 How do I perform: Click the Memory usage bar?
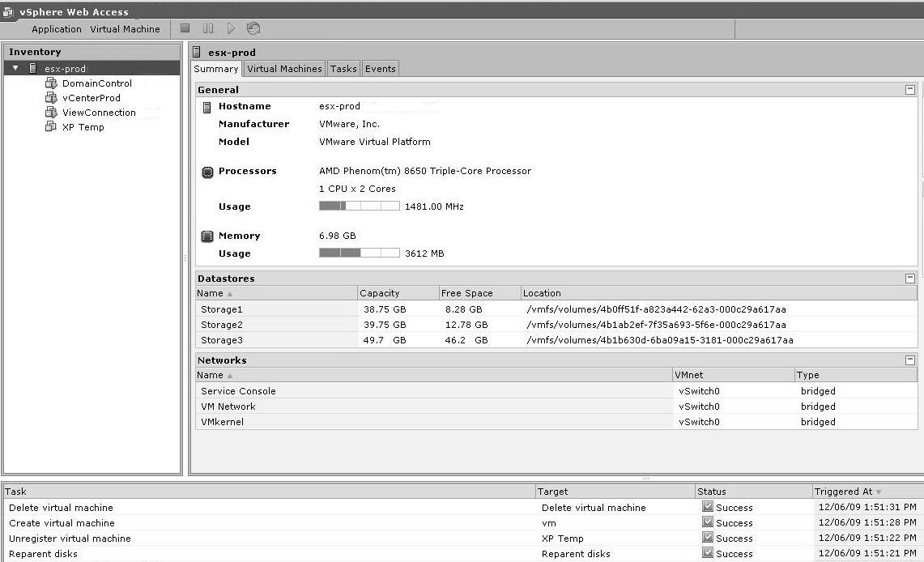[360, 253]
